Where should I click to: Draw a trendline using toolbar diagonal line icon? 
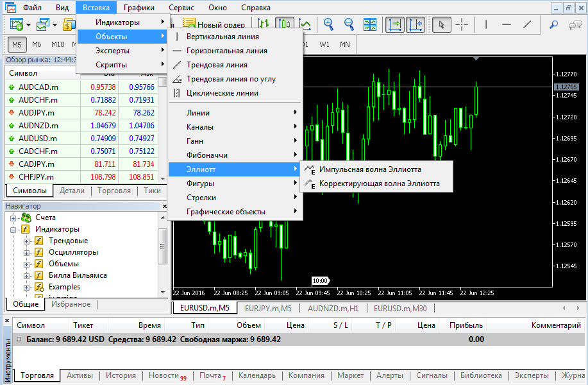coord(527,24)
